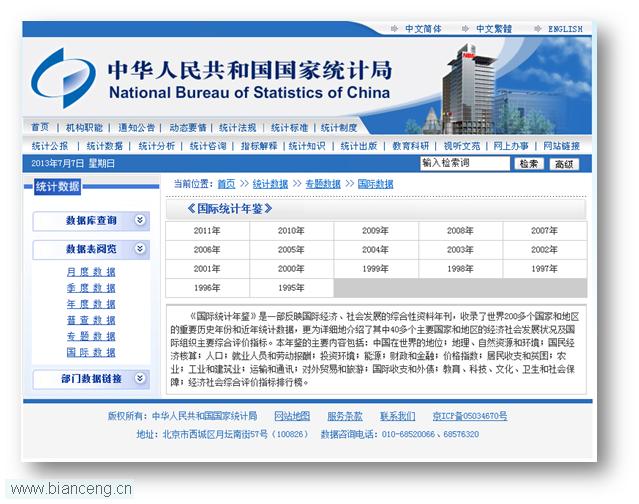Open the 网站地图 footer link
This screenshot has width=639, height=504.
coord(292,416)
